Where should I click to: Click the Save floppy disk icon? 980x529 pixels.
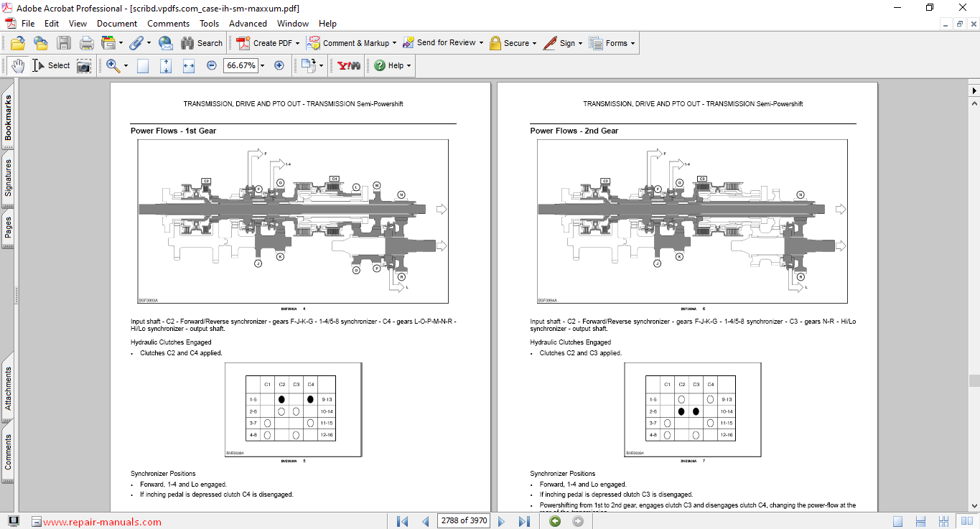(x=64, y=43)
